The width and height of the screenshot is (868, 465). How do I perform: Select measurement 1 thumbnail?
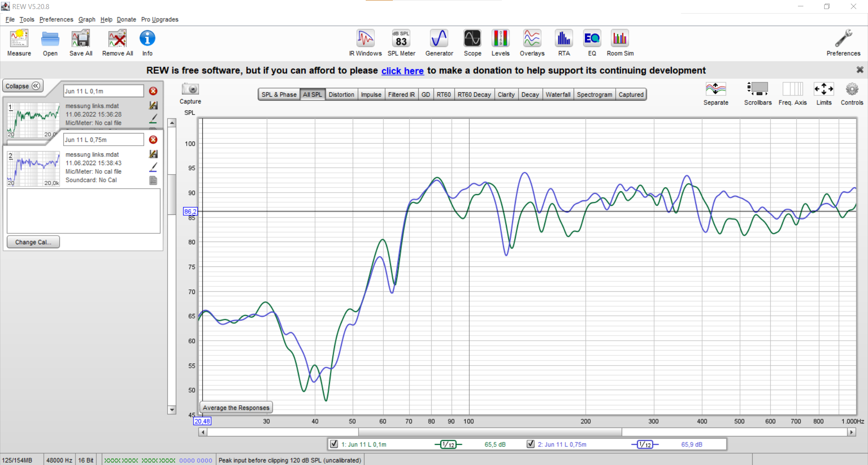33,120
